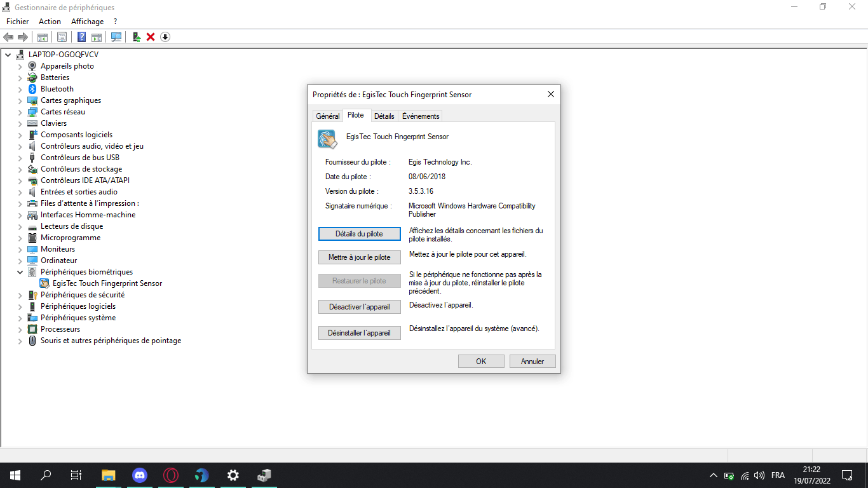The image size is (868, 488).
Task: Expand the Lecteurs de disque category
Action: (x=20, y=226)
